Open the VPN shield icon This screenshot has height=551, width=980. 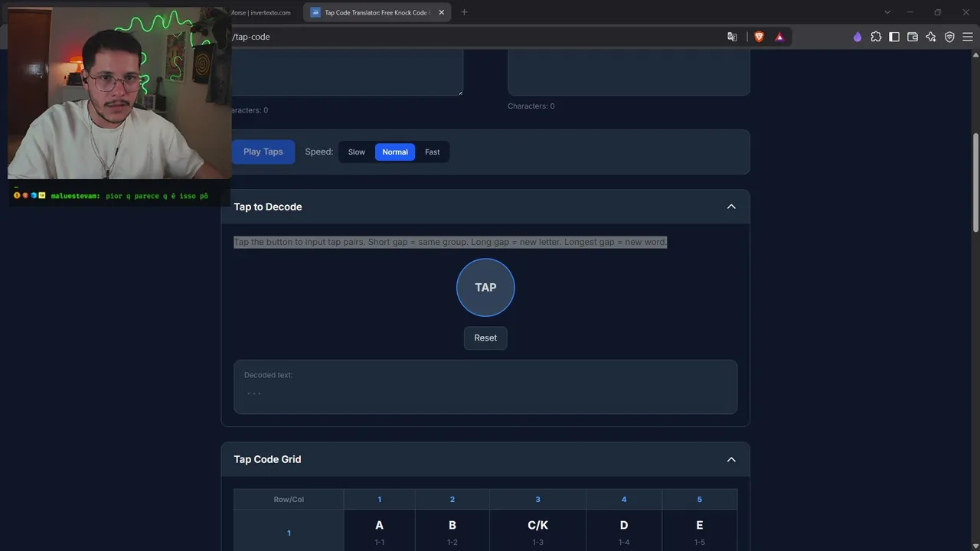[x=949, y=37]
